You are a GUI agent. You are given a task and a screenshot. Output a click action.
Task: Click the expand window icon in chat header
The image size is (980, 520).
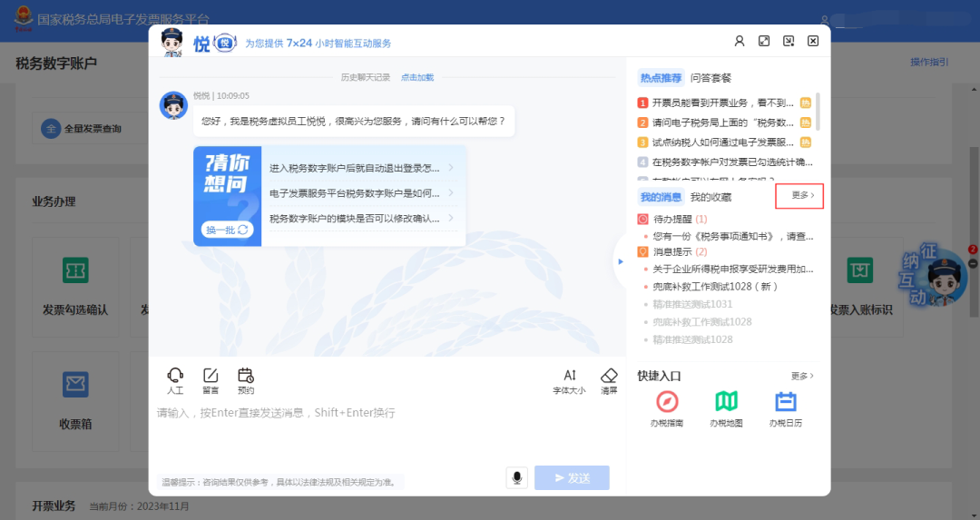point(764,41)
